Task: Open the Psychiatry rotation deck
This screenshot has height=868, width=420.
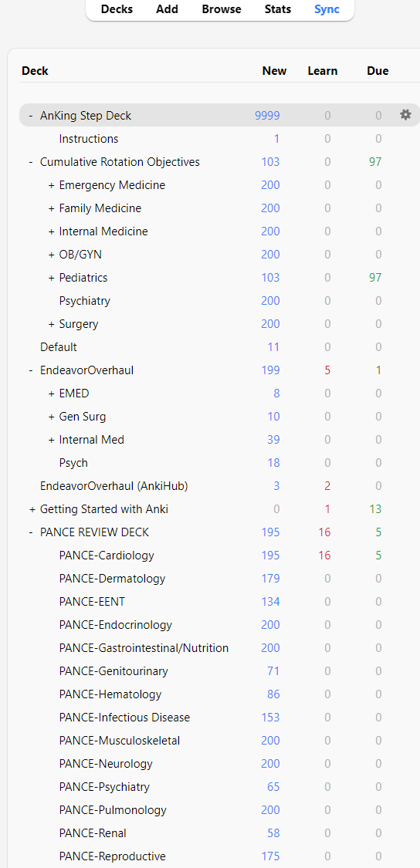Action: pyautogui.click(x=85, y=301)
